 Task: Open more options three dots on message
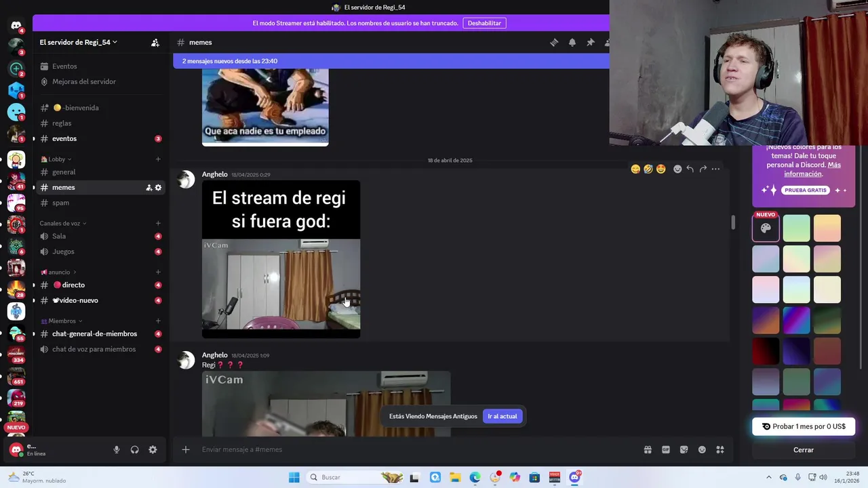[715, 169]
